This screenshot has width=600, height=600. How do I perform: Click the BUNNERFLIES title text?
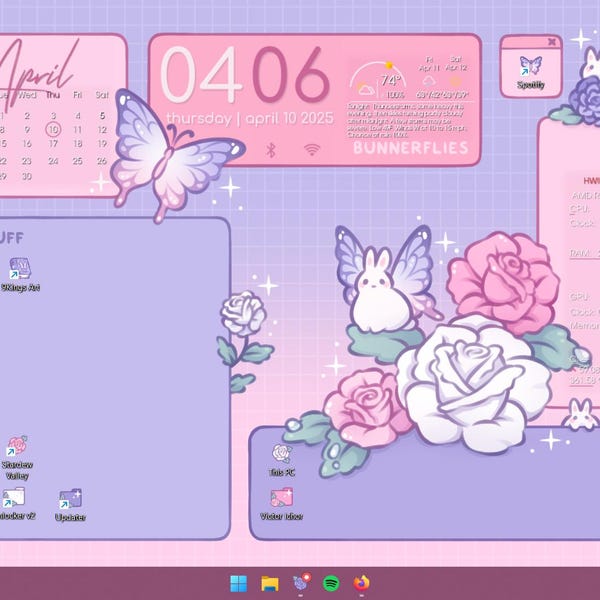(411, 148)
